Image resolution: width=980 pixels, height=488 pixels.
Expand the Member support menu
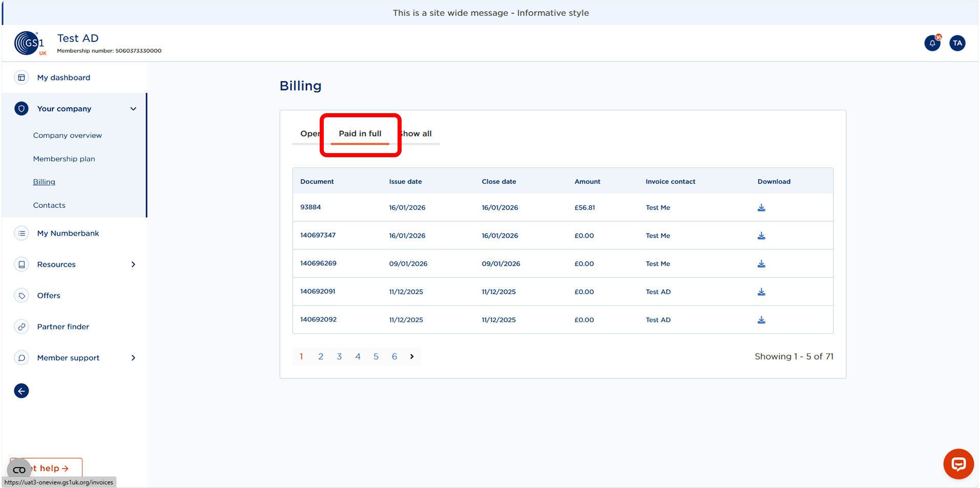[133, 357]
